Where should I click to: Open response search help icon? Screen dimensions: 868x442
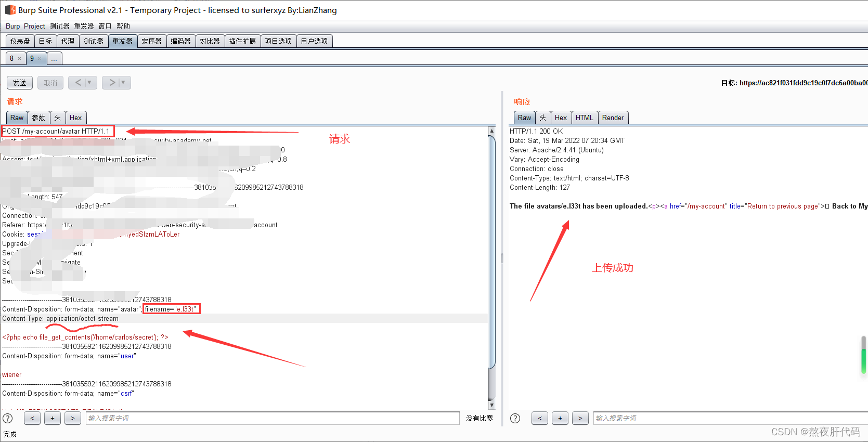click(515, 418)
